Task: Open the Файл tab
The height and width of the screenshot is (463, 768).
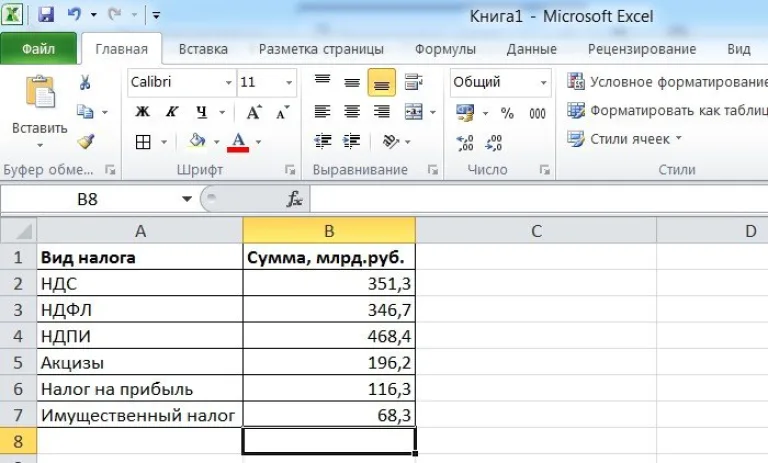Action: pyautogui.click(x=38, y=49)
